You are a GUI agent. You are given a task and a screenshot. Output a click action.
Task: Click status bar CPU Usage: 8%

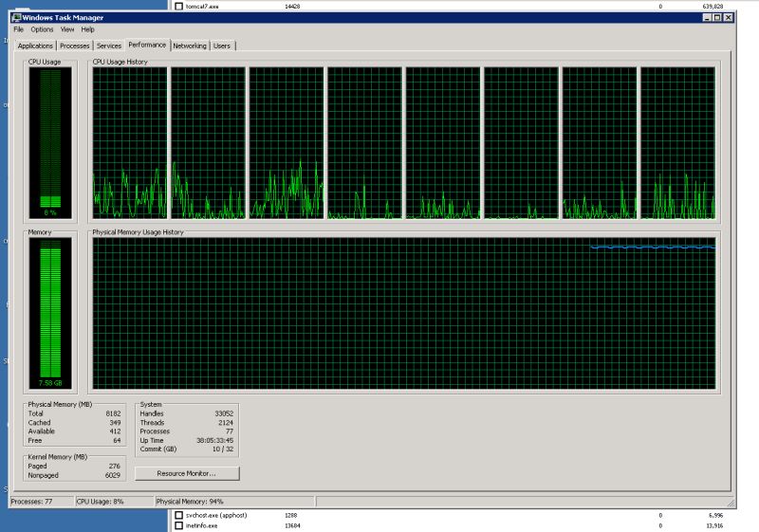tap(101, 502)
